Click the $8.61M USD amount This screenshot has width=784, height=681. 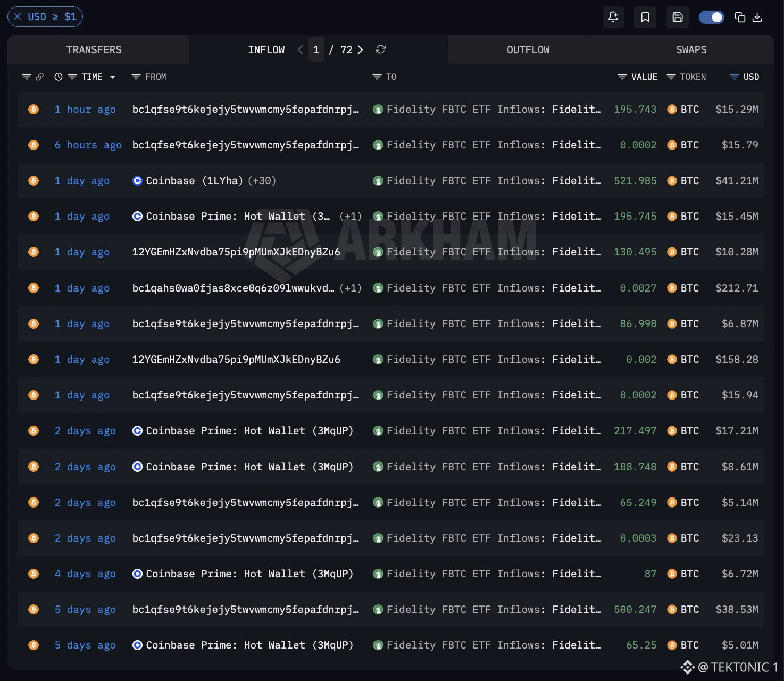(x=740, y=467)
